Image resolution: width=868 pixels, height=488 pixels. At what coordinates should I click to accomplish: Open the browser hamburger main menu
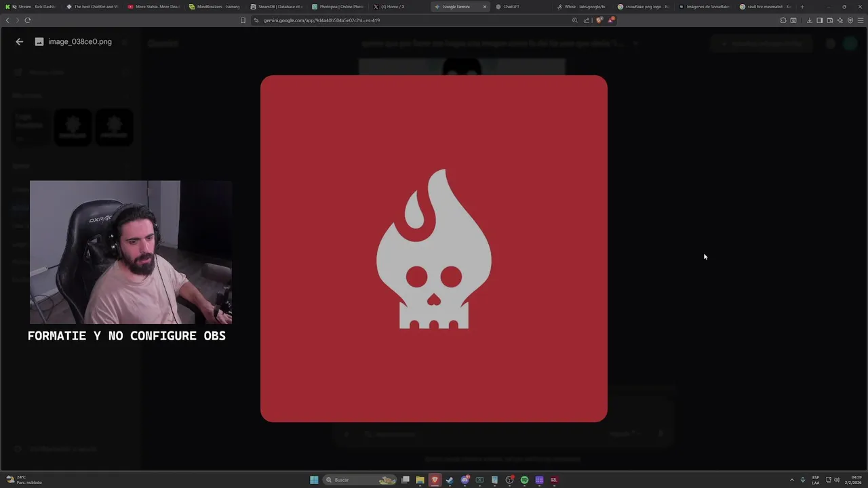tap(861, 20)
